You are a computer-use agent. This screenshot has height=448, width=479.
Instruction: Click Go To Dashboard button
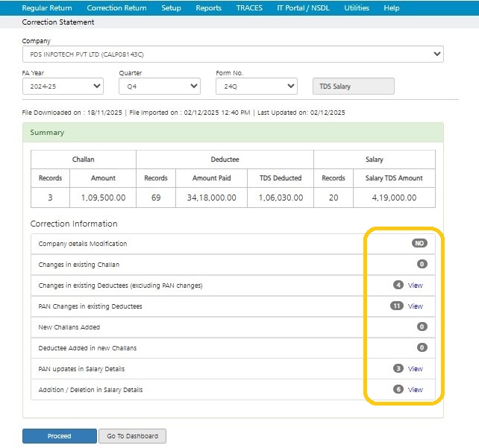(132, 436)
